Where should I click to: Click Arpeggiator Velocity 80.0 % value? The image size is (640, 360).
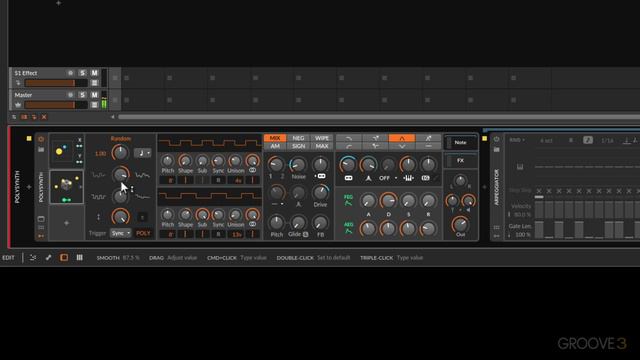pyautogui.click(x=522, y=214)
